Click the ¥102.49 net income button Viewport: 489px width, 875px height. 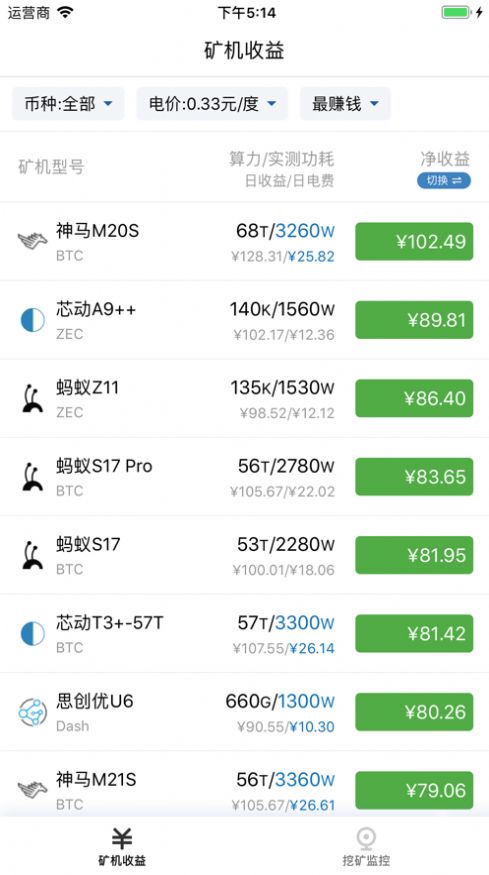point(414,242)
